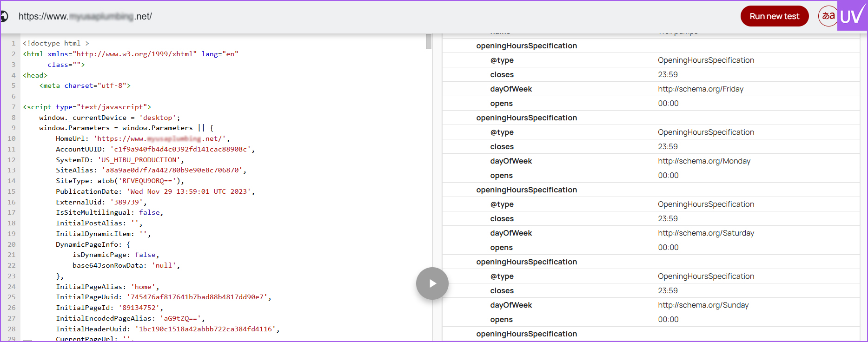This screenshot has height=342, width=868.
Task: Click the language translate icon
Action: click(828, 16)
